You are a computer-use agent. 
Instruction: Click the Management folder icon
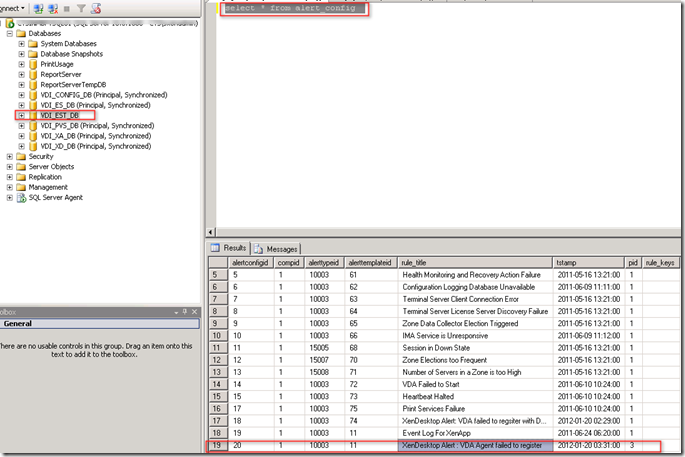[x=21, y=187]
